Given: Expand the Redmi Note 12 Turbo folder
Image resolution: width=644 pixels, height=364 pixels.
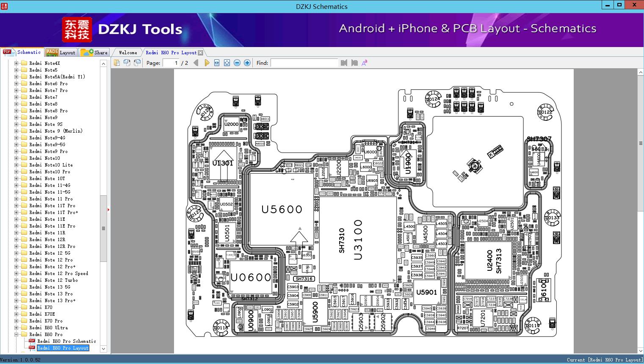Looking at the screenshot, I should pos(17,280).
